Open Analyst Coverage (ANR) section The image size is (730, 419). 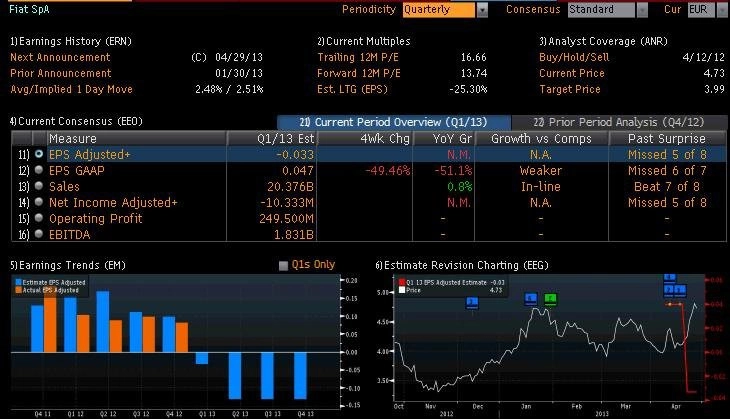coord(603,41)
